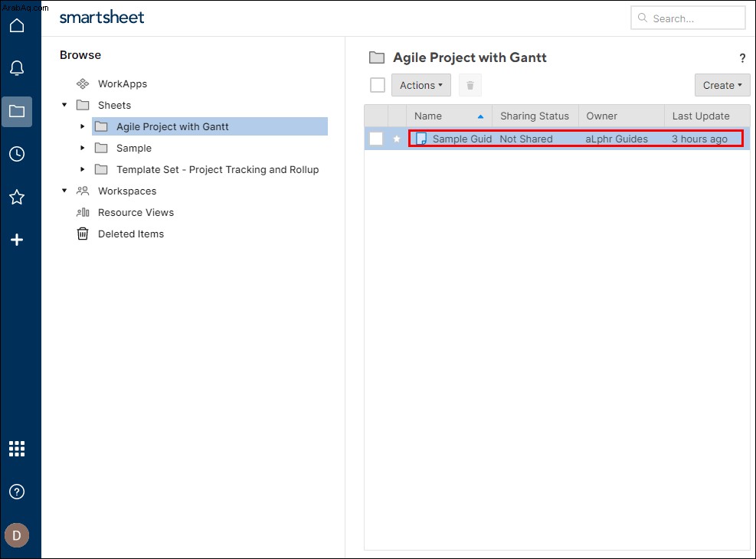
Task: Click the WorkApps diamond icon
Action: [x=83, y=84]
